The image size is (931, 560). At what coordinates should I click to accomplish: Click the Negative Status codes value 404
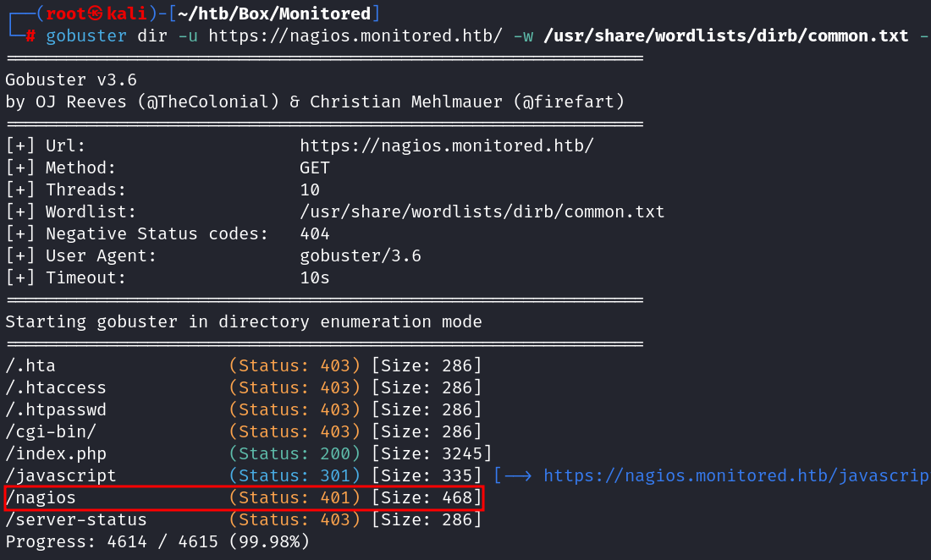315,234
